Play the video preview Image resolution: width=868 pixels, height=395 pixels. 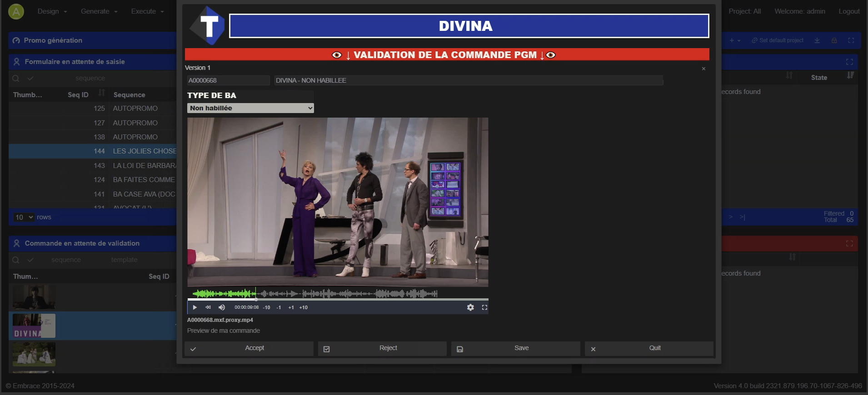click(x=195, y=307)
